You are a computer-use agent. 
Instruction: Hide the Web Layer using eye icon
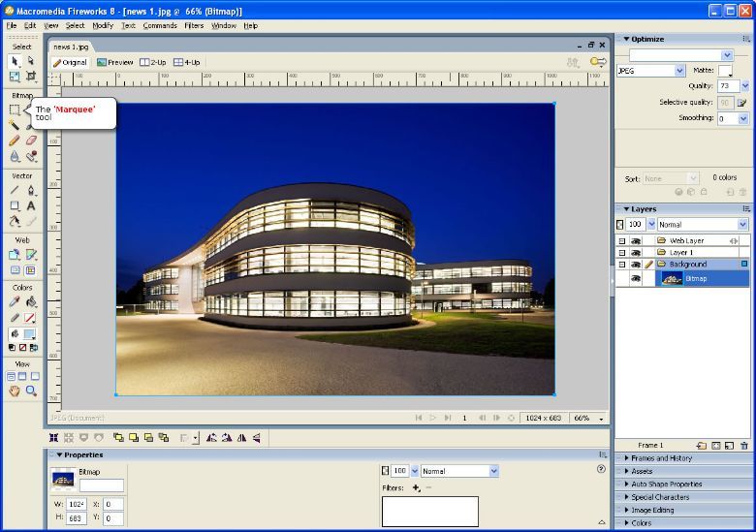click(636, 240)
